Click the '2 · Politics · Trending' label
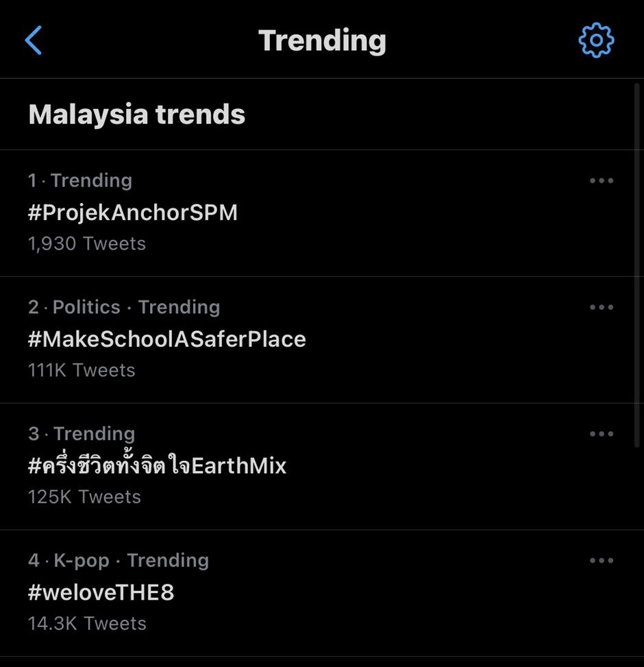This screenshot has width=644, height=667. [x=124, y=307]
